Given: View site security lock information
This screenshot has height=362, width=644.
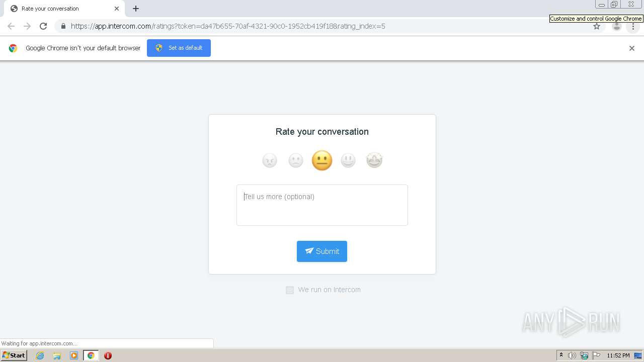Looking at the screenshot, I should pos(63,26).
